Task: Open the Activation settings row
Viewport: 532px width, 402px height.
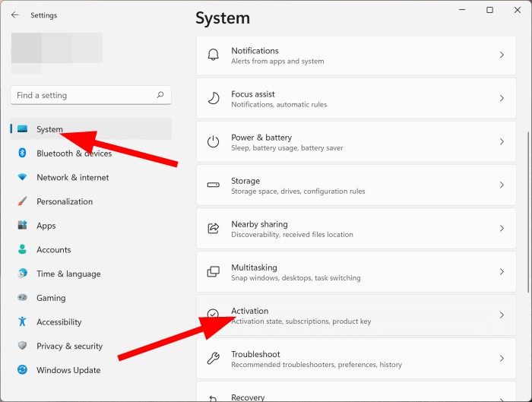Action: tap(356, 315)
